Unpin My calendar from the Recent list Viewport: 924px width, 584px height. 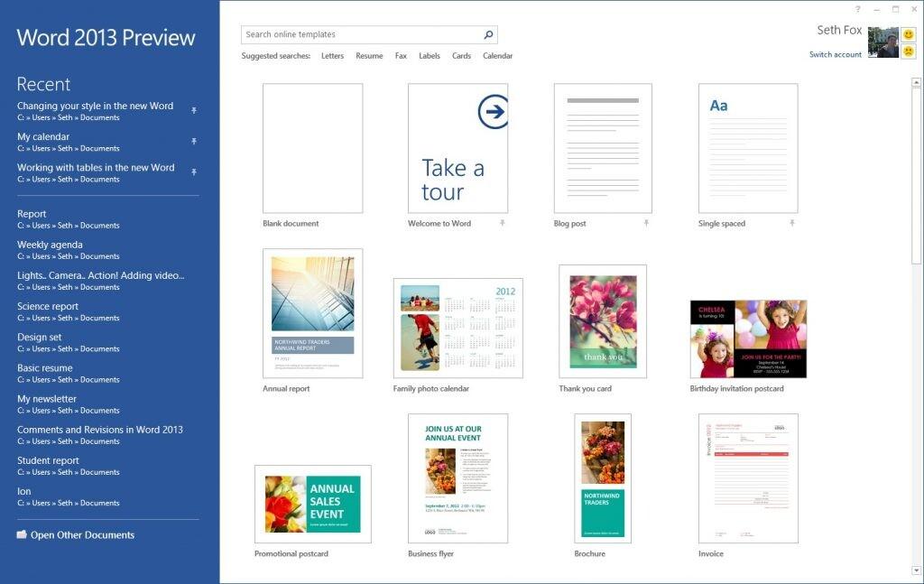[194, 141]
